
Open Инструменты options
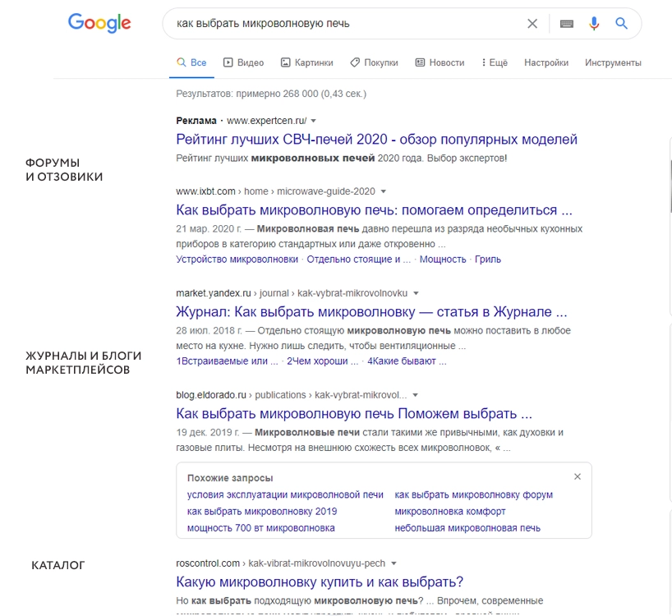[x=613, y=62]
